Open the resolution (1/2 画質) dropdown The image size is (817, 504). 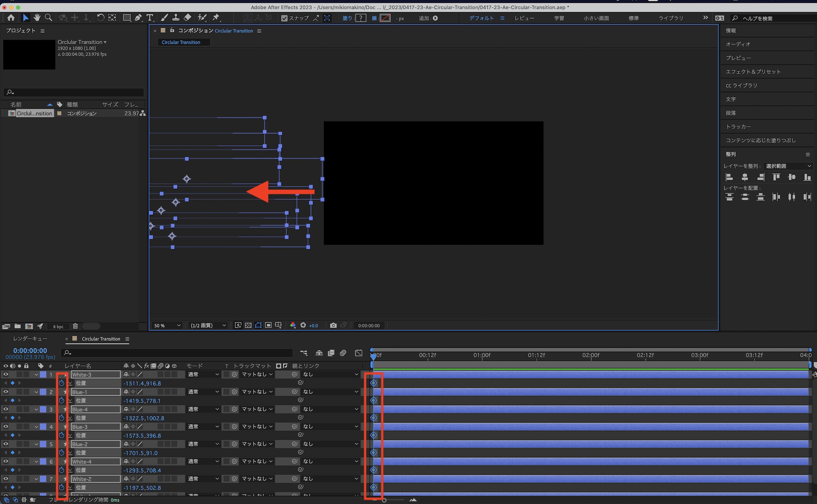pos(208,326)
